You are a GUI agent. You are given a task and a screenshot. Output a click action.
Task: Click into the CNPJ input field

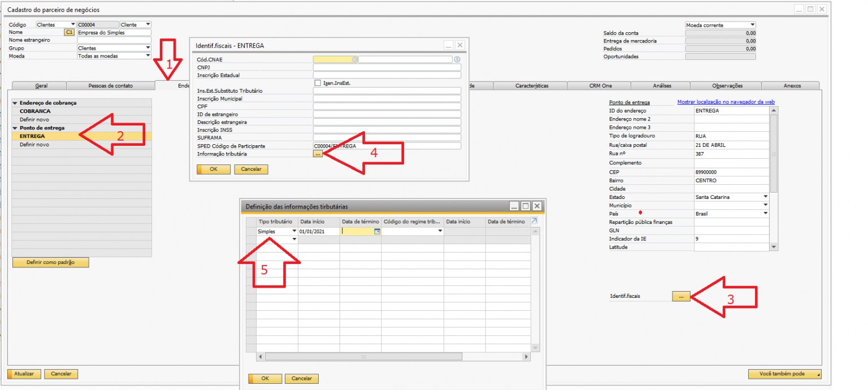click(x=387, y=67)
